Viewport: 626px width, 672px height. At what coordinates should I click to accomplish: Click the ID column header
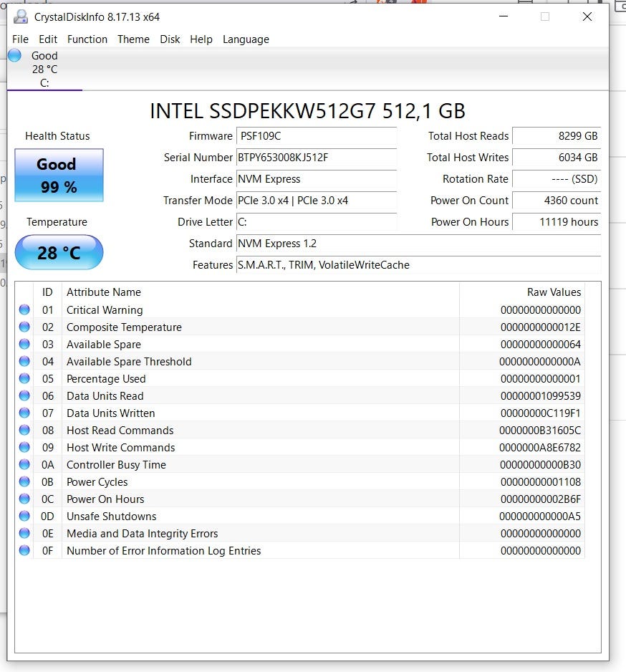point(47,292)
